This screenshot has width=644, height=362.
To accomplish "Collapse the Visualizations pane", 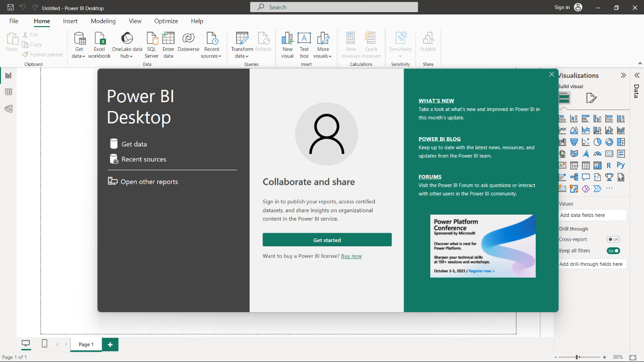I will (623, 76).
